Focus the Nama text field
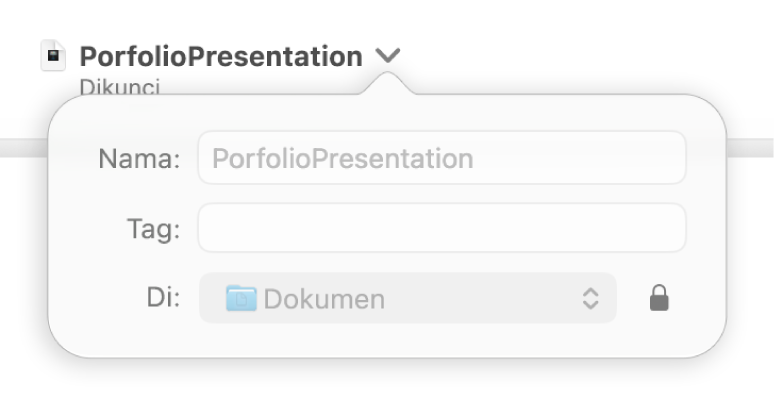774x404 pixels. pyautogui.click(x=442, y=158)
